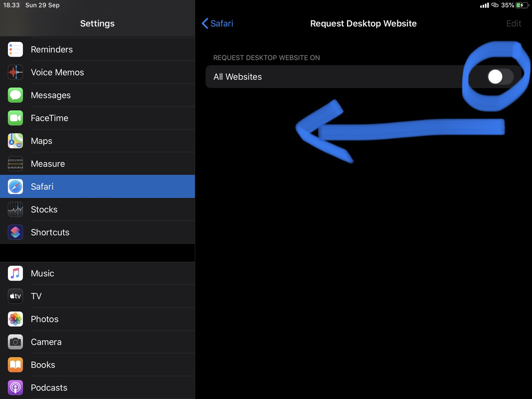Tap the Voice Memos waveform icon
Image resolution: width=532 pixels, height=399 pixels.
[x=15, y=72]
